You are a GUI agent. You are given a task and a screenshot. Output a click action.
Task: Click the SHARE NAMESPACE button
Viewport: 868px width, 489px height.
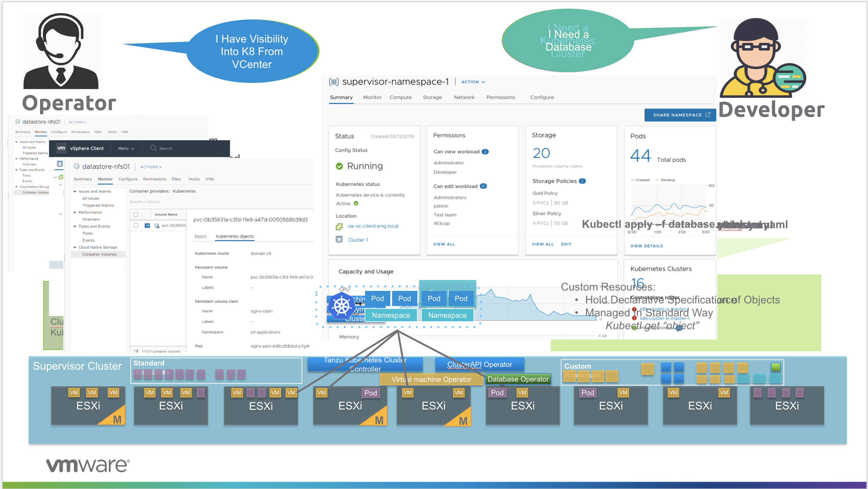(680, 115)
